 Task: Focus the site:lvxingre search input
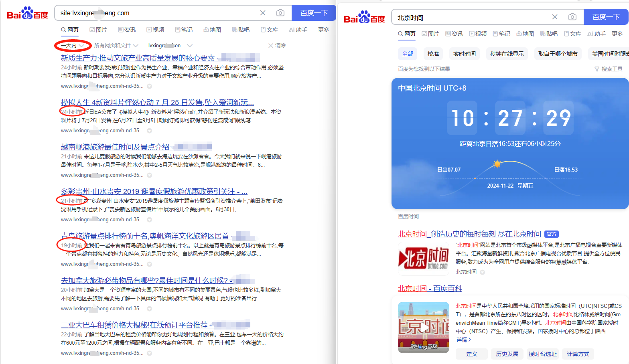click(x=156, y=13)
